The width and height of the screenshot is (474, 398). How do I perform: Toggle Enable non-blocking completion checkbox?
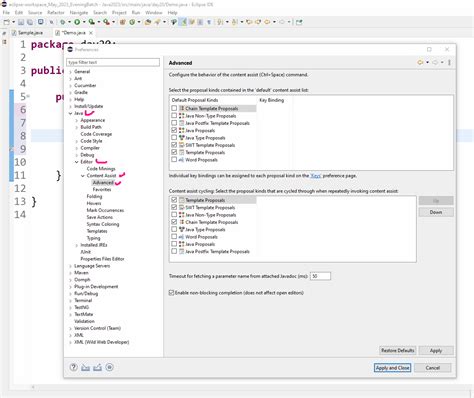pyautogui.click(x=171, y=293)
